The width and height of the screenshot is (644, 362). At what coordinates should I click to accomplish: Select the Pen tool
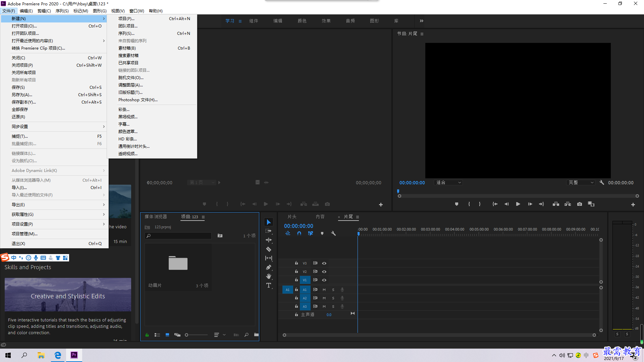[x=269, y=267]
